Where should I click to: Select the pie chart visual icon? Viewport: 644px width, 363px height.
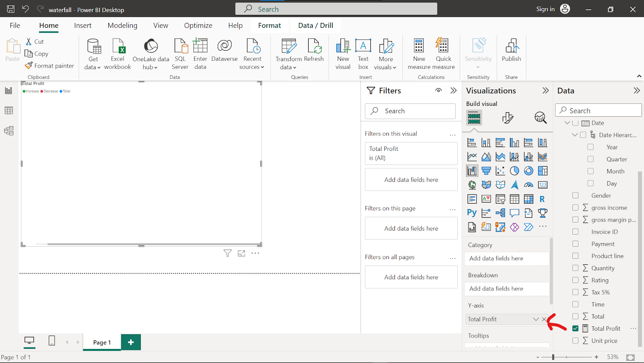514,171
